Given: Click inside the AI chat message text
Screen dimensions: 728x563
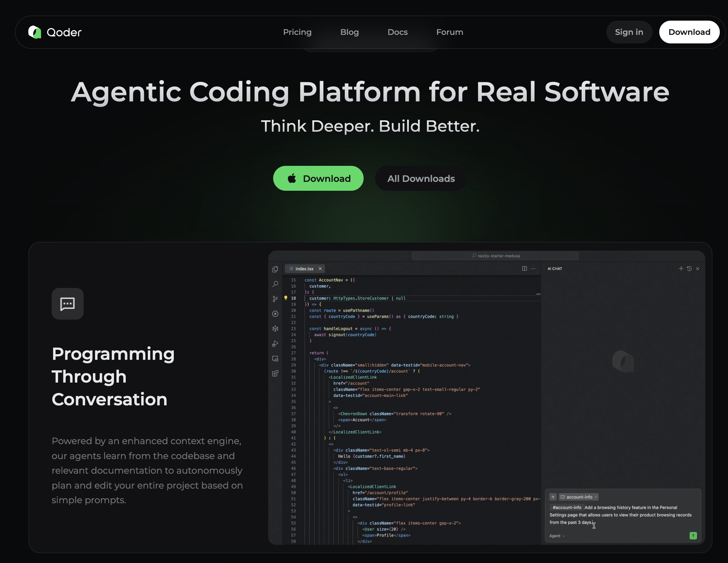Looking at the screenshot, I should pyautogui.click(x=620, y=515).
